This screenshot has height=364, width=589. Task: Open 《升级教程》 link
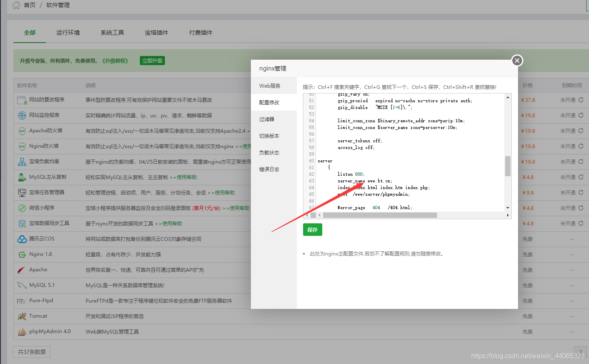[x=115, y=61]
